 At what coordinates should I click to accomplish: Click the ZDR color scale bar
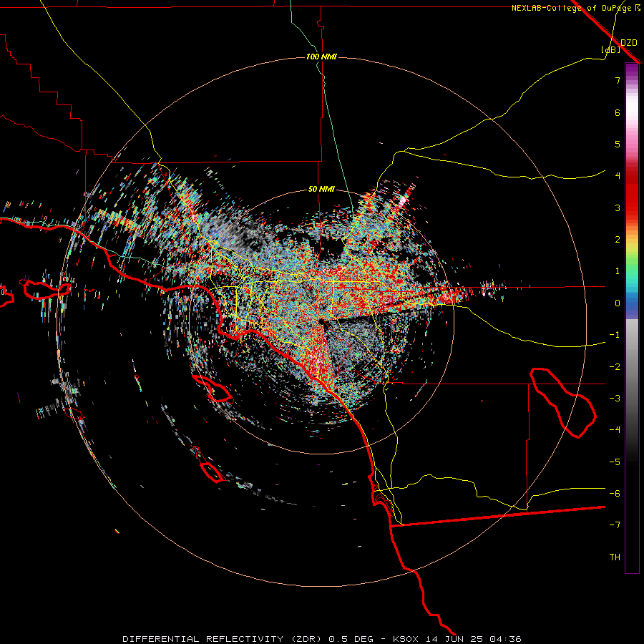point(632,318)
